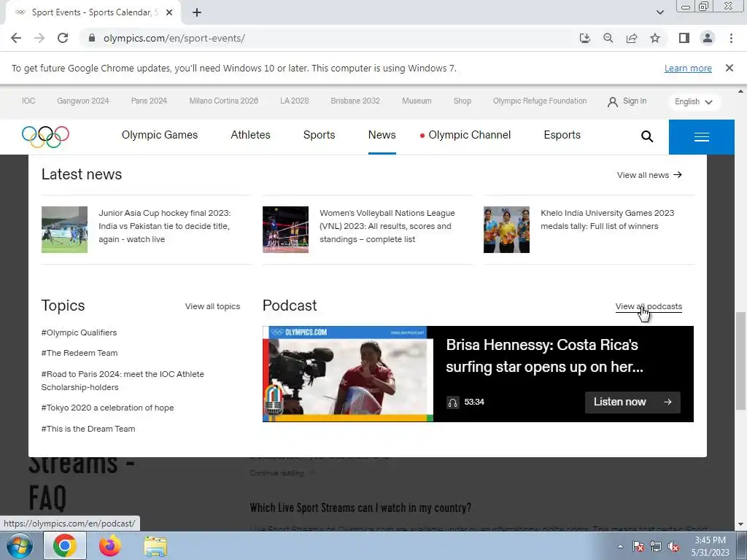This screenshot has height=560, width=747.
Task: Open Khelo India University Games thumbnail
Action: pyautogui.click(x=506, y=230)
